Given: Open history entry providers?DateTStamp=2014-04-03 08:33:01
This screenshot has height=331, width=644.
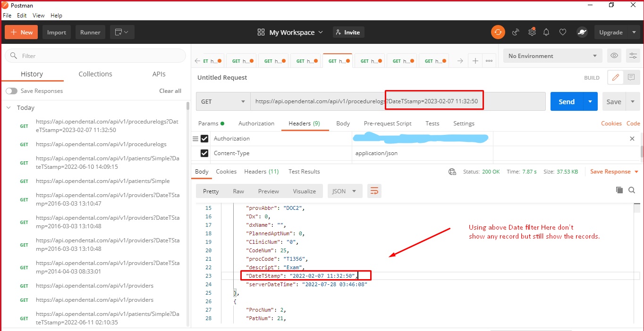Looking at the screenshot, I should [108, 267].
